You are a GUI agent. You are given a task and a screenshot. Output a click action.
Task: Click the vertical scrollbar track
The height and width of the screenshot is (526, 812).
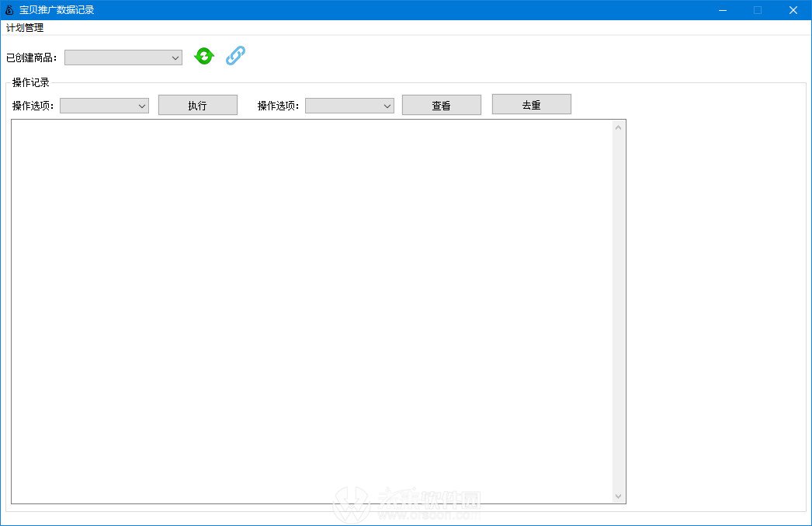(x=619, y=311)
